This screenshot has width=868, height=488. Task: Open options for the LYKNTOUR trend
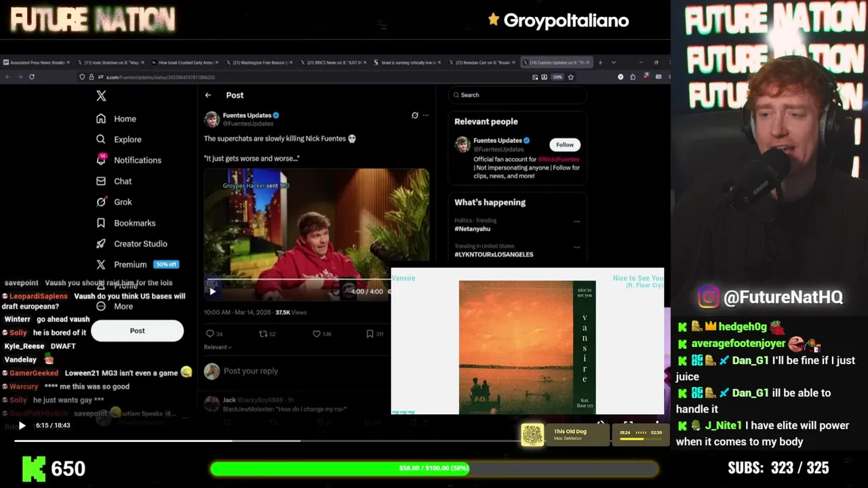click(577, 247)
